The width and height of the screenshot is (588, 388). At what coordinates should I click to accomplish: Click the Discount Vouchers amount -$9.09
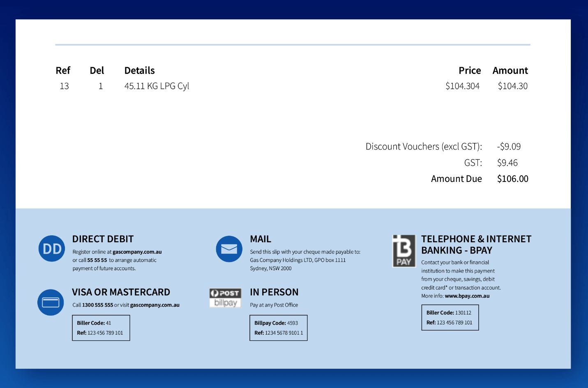tap(509, 147)
